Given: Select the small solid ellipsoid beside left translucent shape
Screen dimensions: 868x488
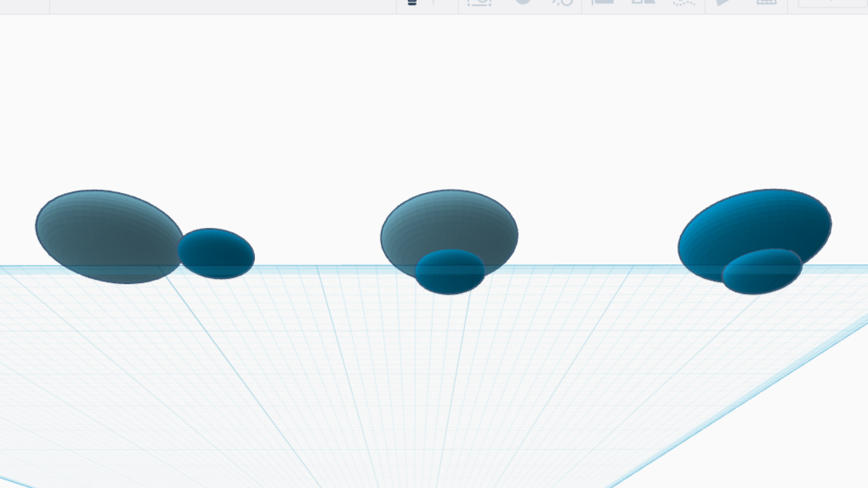Looking at the screenshot, I should click(x=217, y=253).
